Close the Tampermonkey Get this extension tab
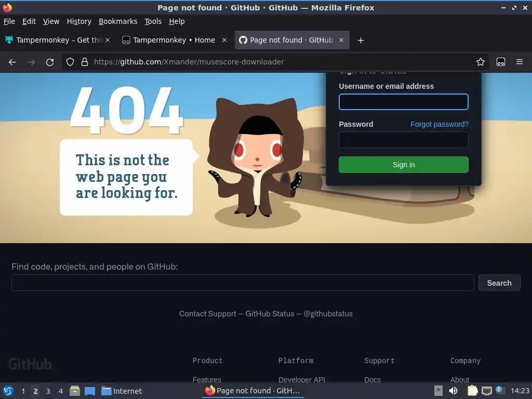This screenshot has width=532, height=399. point(107,40)
